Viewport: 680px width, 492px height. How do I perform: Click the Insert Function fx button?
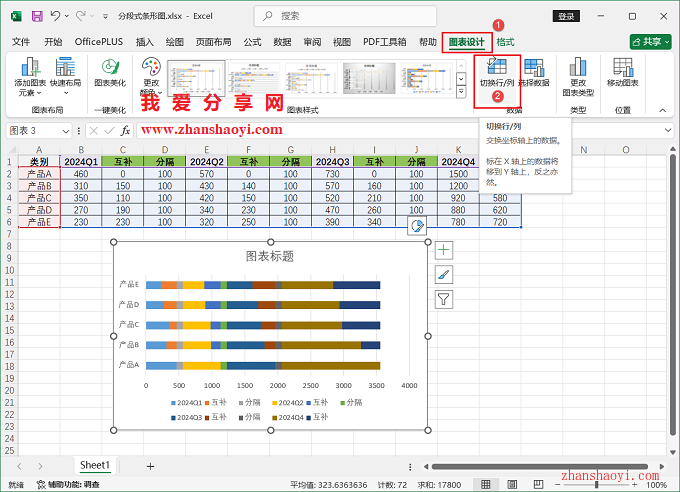(126, 131)
